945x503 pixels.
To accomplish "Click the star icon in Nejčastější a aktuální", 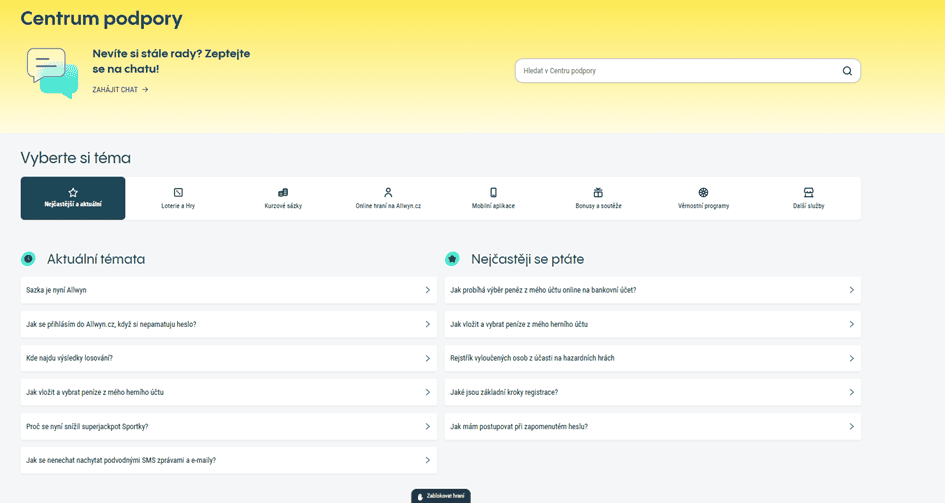I will 73,193.
